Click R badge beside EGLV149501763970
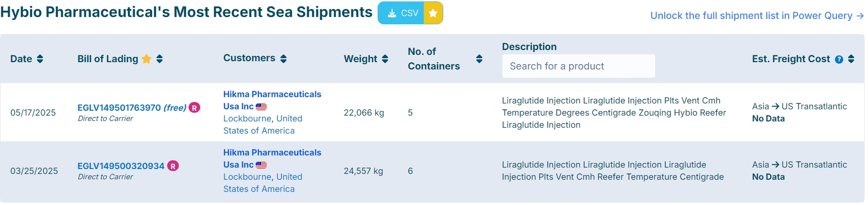The image size is (868, 205). [194, 107]
